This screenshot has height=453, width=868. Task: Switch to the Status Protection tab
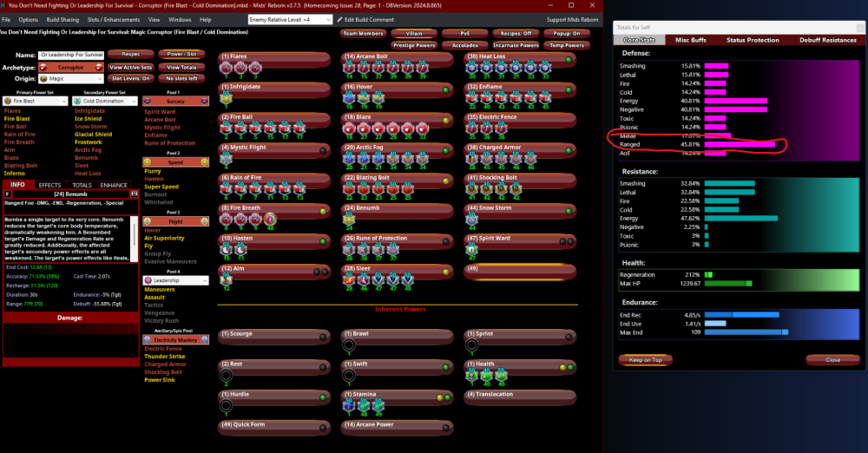[x=752, y=40]
